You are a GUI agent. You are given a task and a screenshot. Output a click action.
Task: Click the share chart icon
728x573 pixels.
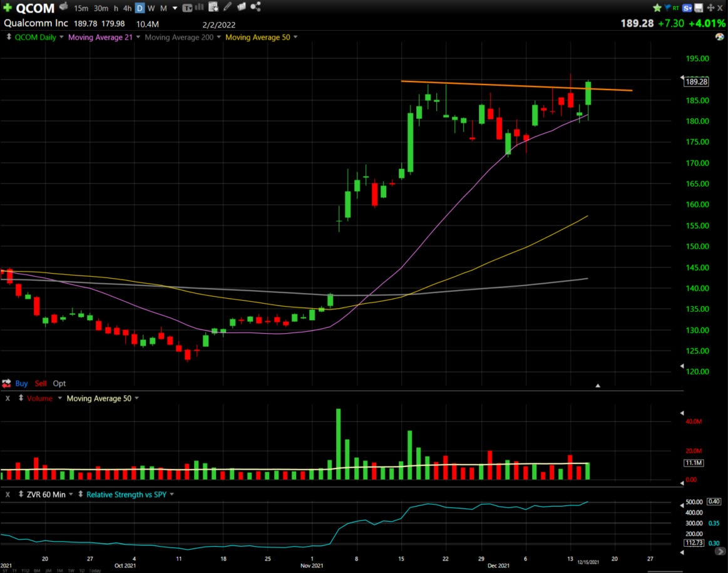255,6
